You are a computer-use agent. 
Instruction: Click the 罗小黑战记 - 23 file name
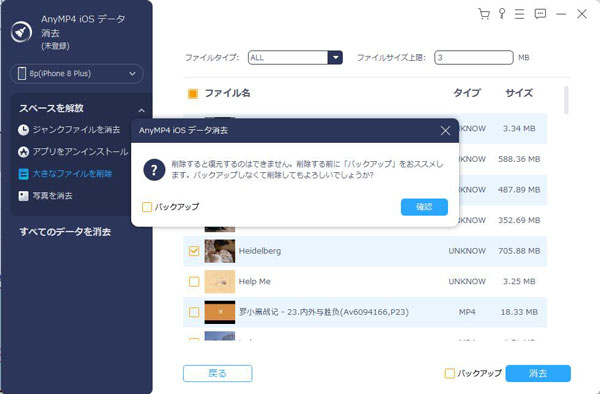click(324, 312)
